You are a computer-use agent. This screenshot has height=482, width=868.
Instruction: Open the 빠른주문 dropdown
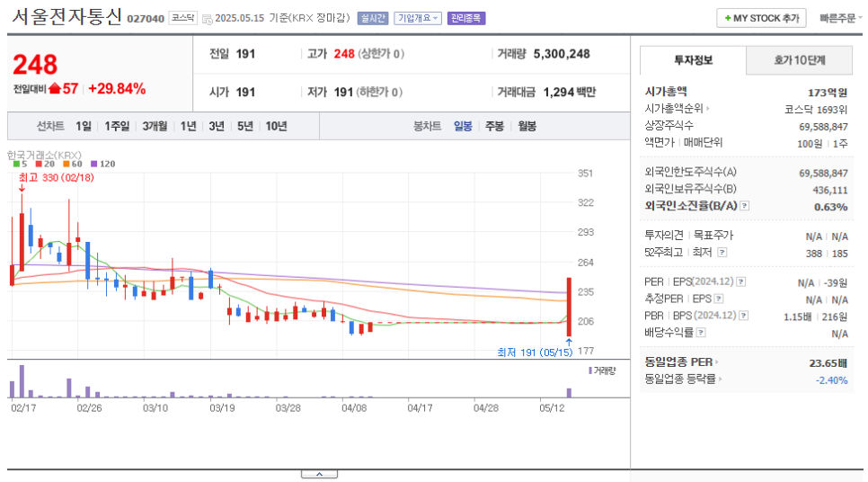[840, 18]
